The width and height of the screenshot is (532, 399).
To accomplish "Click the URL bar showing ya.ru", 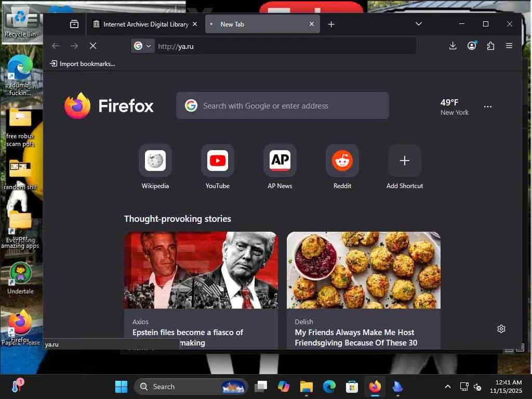I will (285, 46).
